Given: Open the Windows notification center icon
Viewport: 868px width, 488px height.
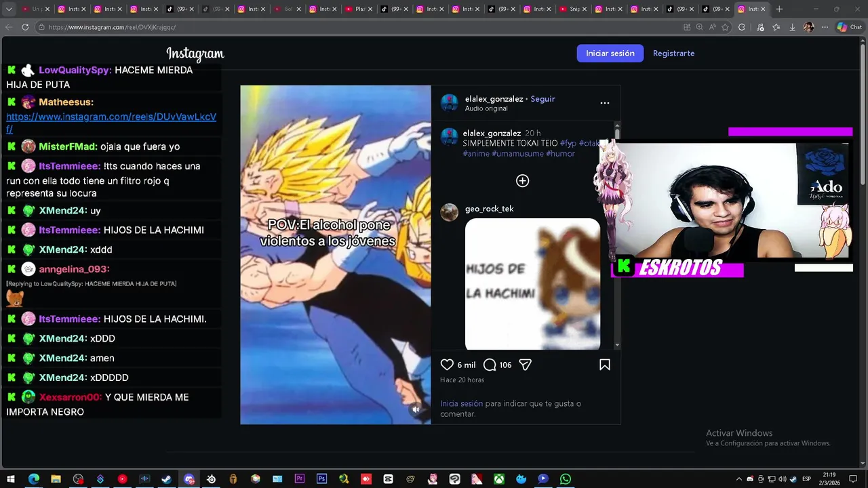Looking at the screenshot, I should pos(853,479).
